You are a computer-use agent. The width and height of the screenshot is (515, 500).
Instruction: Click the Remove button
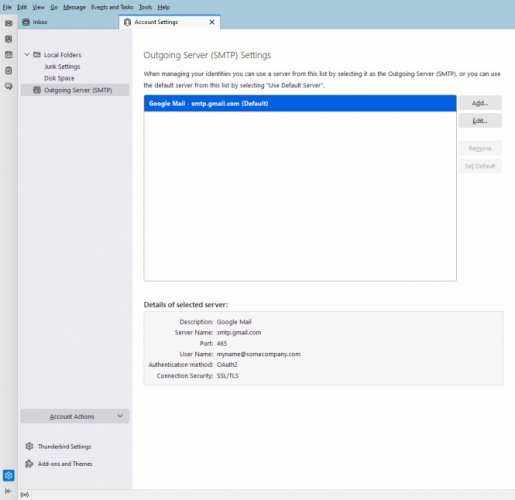[480, 148]
